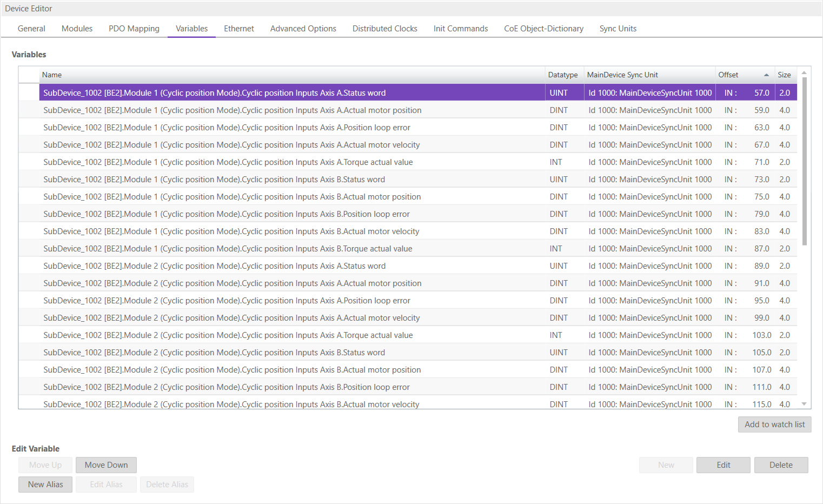Switch to the Variables tab

pos(191,28)
